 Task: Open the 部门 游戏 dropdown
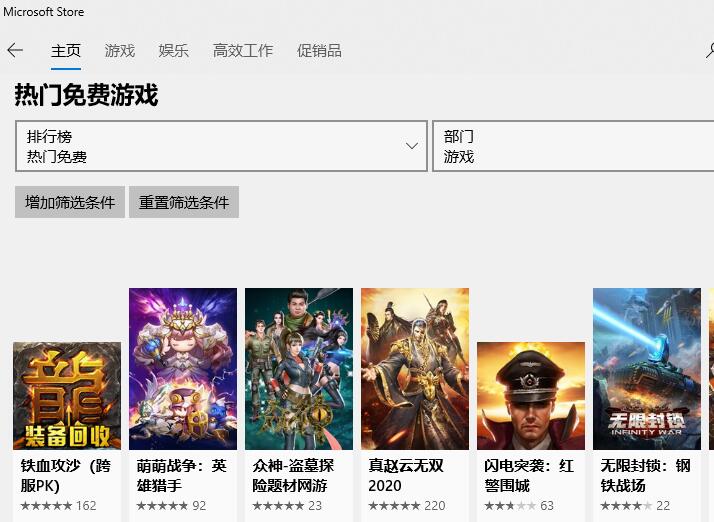573,146
